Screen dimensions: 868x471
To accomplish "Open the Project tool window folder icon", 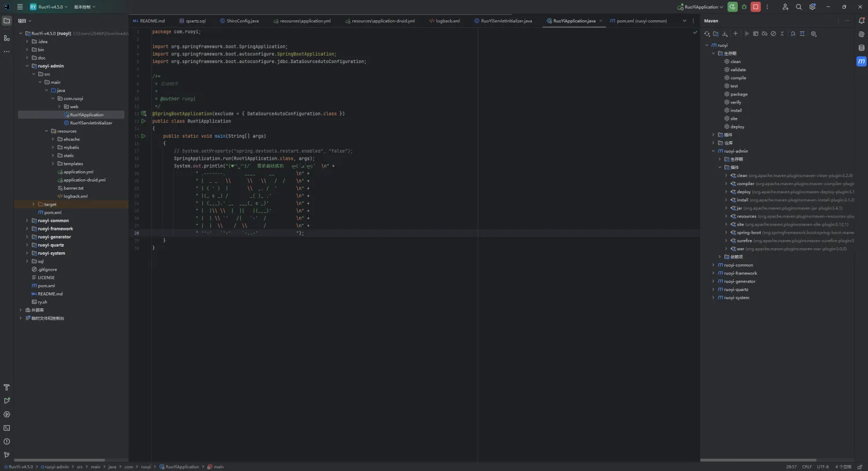I will [x=7, y=21].
